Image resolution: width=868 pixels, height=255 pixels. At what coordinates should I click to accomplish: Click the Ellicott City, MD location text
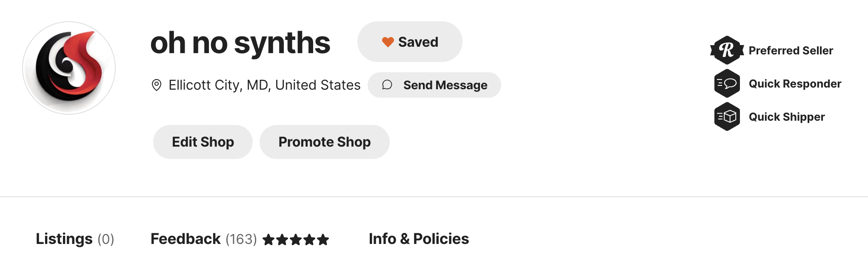[x=264, y=85]
